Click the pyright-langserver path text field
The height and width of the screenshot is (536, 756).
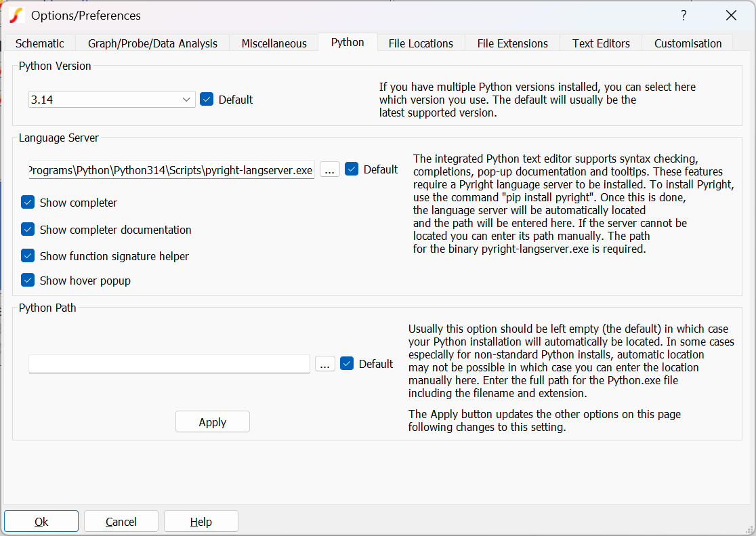tap(169, 169)
